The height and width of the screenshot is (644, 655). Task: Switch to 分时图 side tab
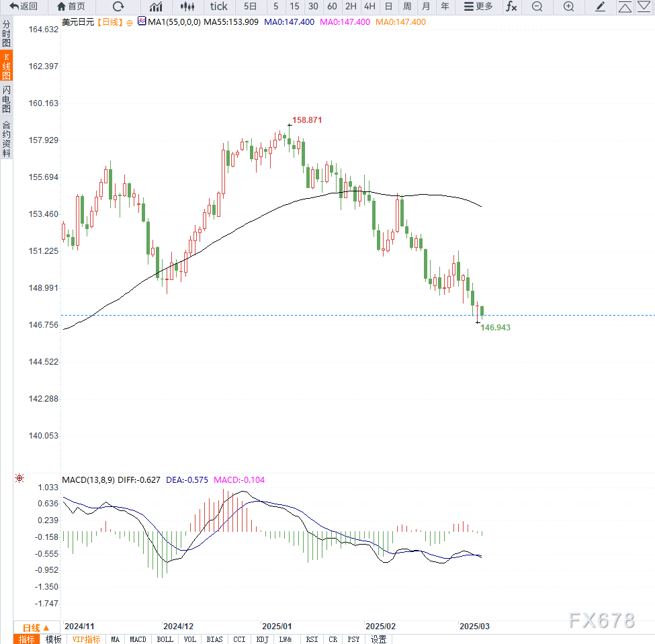6,34
